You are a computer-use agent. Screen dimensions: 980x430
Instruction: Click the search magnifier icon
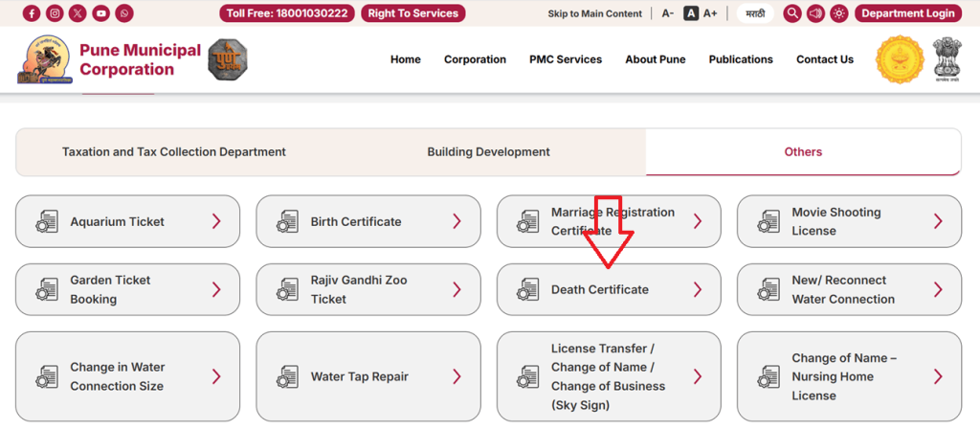(792, 13)
